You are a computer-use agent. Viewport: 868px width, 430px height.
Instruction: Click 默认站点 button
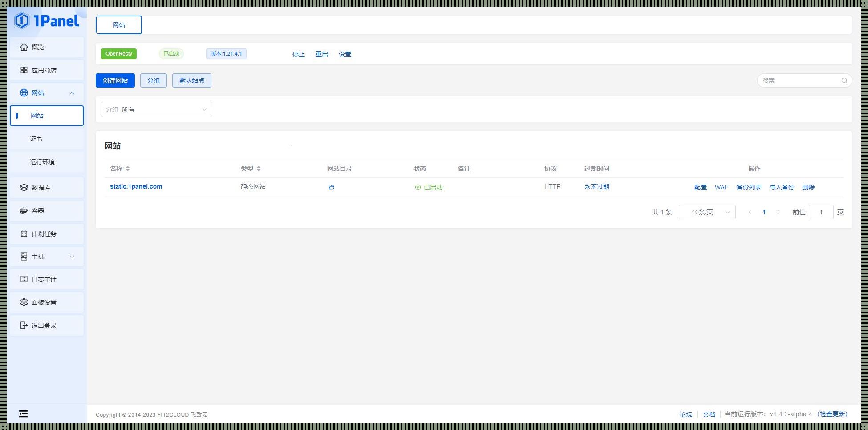coord(192,80)
